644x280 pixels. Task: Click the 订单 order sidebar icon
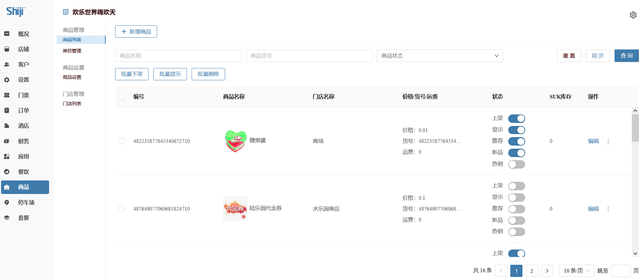click(x=7, y=110)
